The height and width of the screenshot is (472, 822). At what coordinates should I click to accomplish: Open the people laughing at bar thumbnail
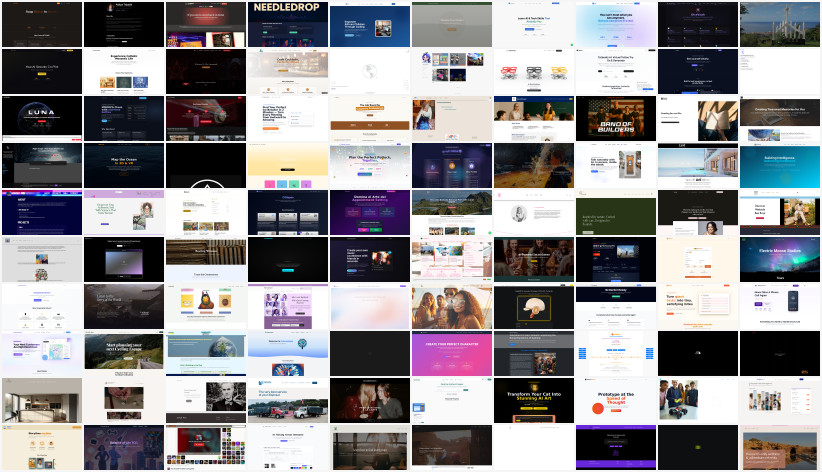pyautogui.click(x=534, y=259)
